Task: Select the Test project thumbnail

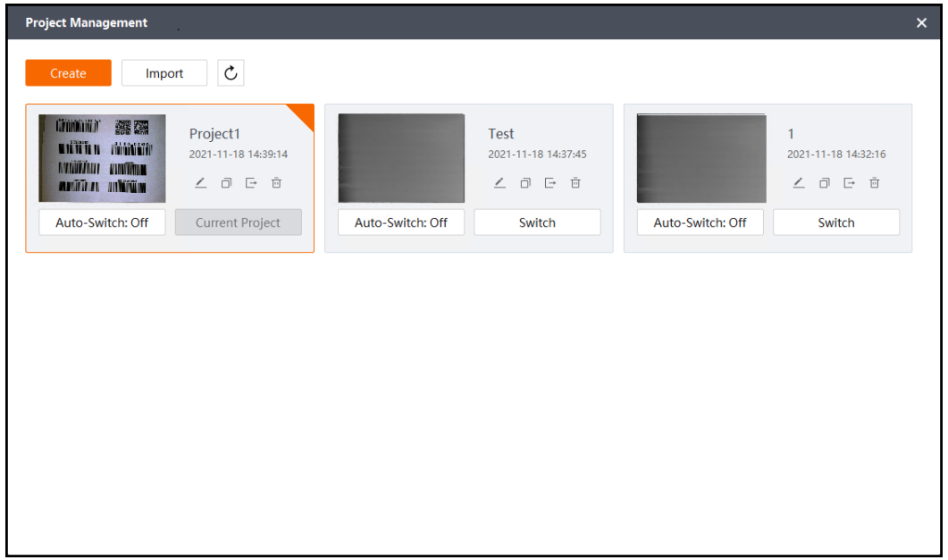Action: pos(401,158)
